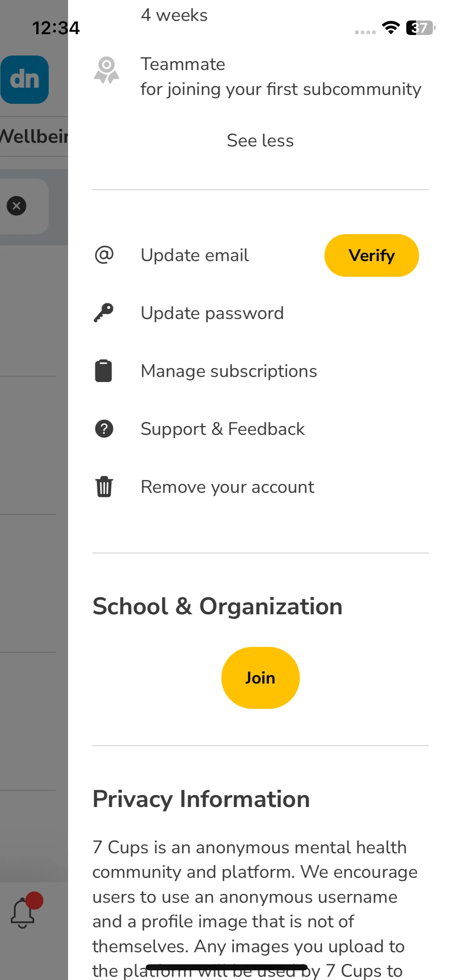The width and height of the screenshot is (453, 980).
Task: Click the question mark support icon
Action: tap(104, 428)
